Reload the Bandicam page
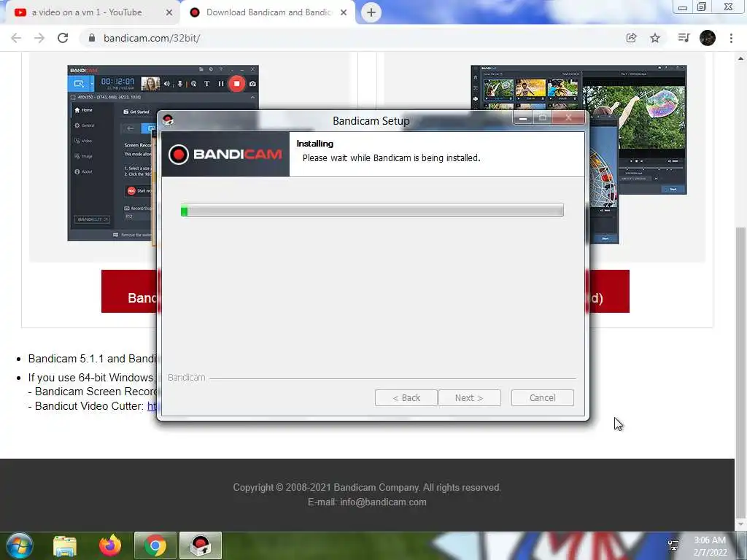747x560 pixels. point(63,38)
